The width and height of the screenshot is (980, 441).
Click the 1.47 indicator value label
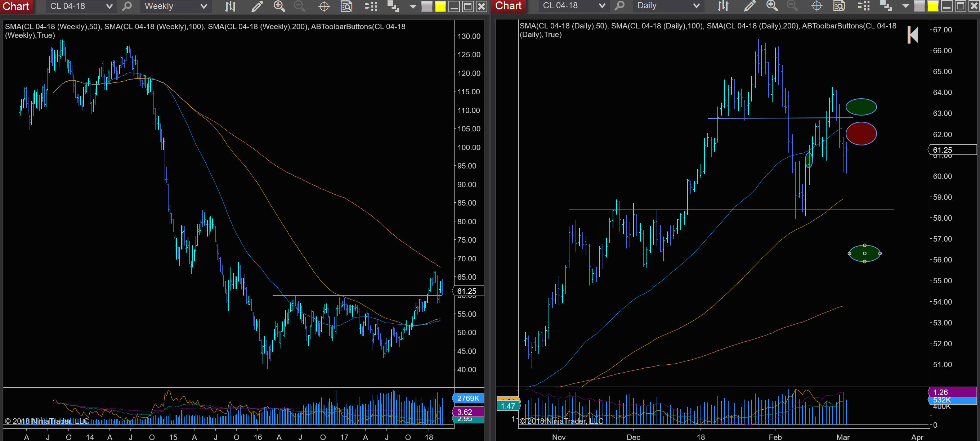pos(508,406)
